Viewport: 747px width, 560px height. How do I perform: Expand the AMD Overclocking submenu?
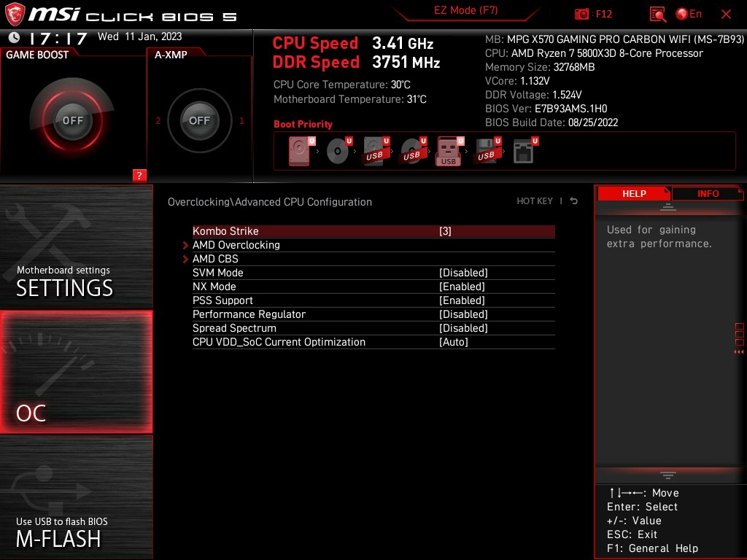[373, 245]
